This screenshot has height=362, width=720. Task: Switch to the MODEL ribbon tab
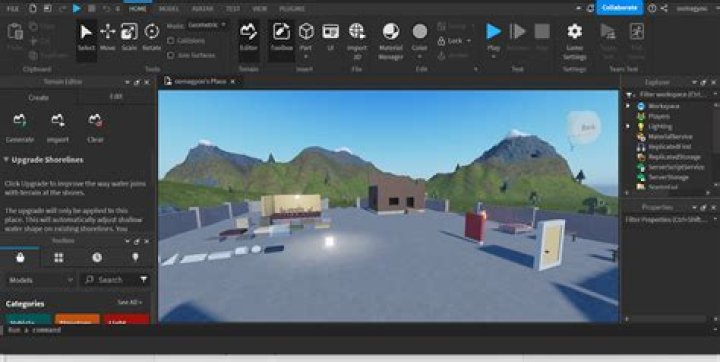click(x=168, y=9)
